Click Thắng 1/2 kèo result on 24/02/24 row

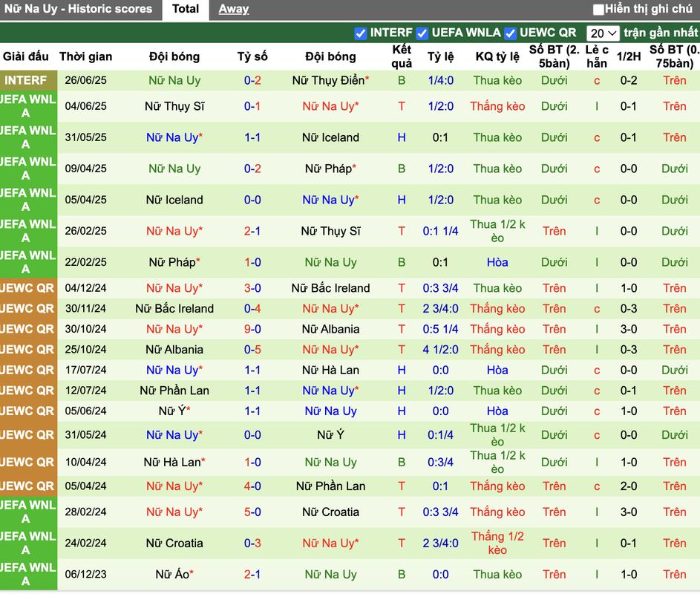[x=497, y=544]
